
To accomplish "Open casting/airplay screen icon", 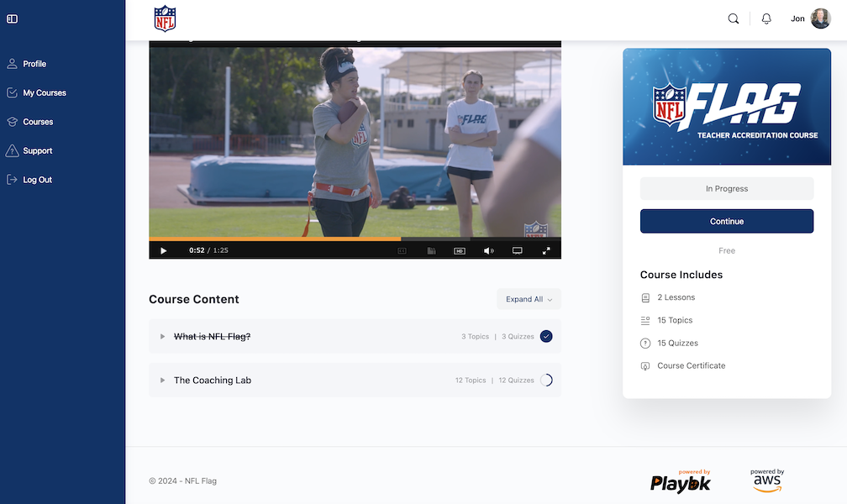I will pyautogui.click(x=517, y=250).
